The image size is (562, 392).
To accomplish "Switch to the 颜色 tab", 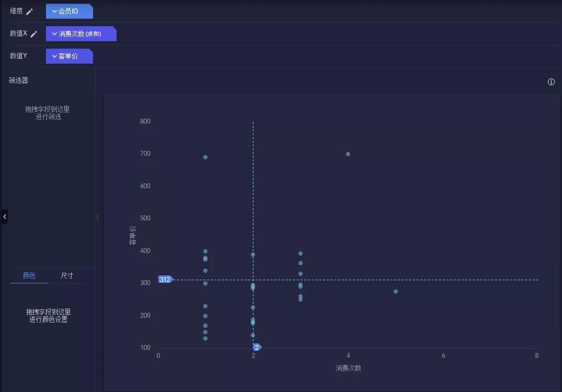I will (x=29, y=275).
